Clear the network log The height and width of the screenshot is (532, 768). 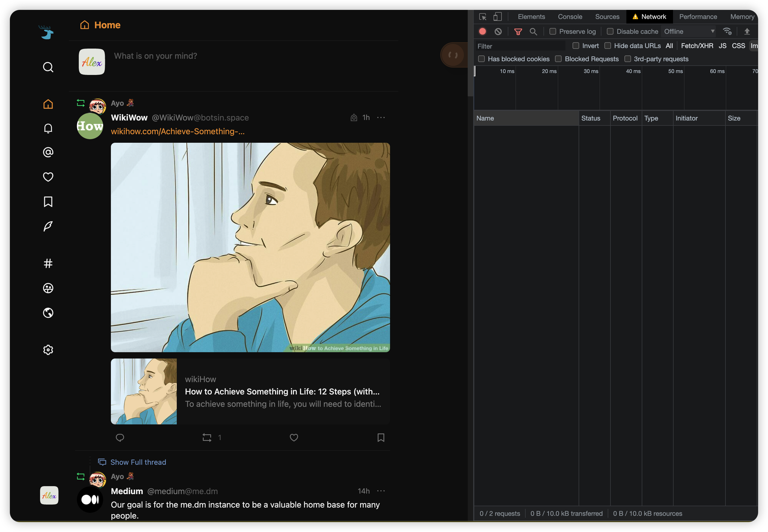coord(498,31)
